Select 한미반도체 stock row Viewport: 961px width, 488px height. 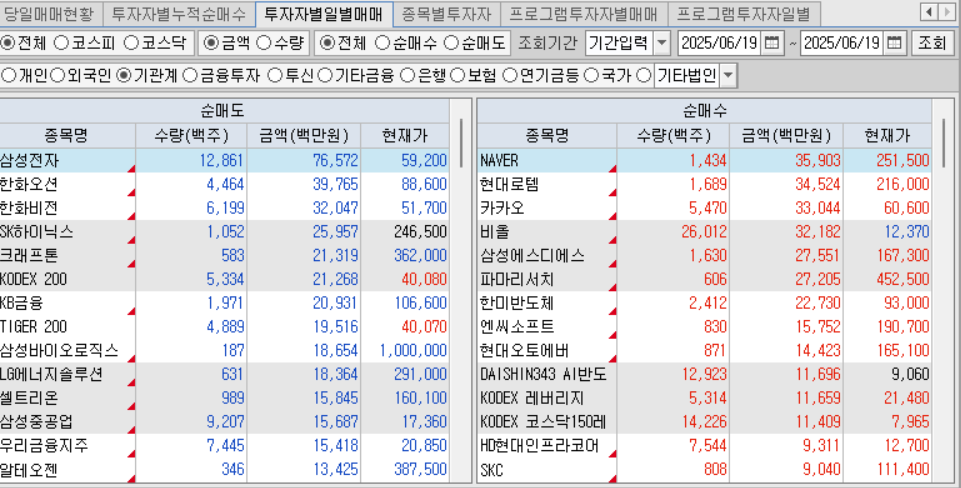coord(704,303)
